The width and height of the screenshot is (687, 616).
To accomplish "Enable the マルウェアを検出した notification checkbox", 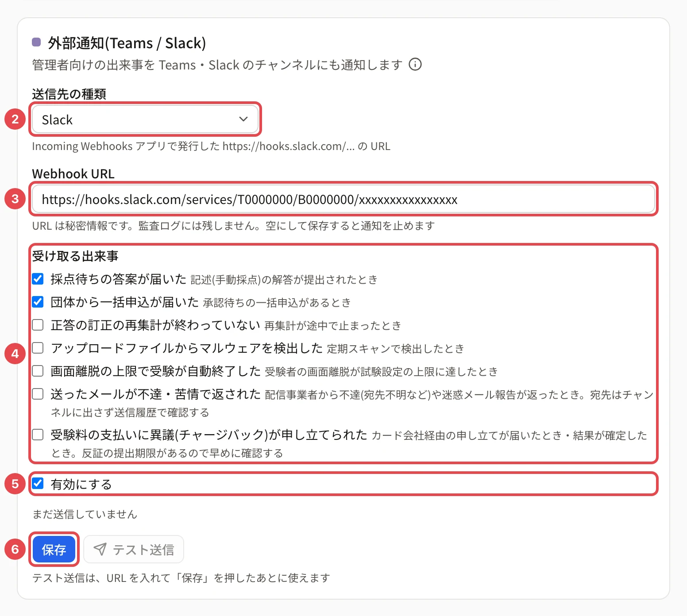I will pos(38,348).
